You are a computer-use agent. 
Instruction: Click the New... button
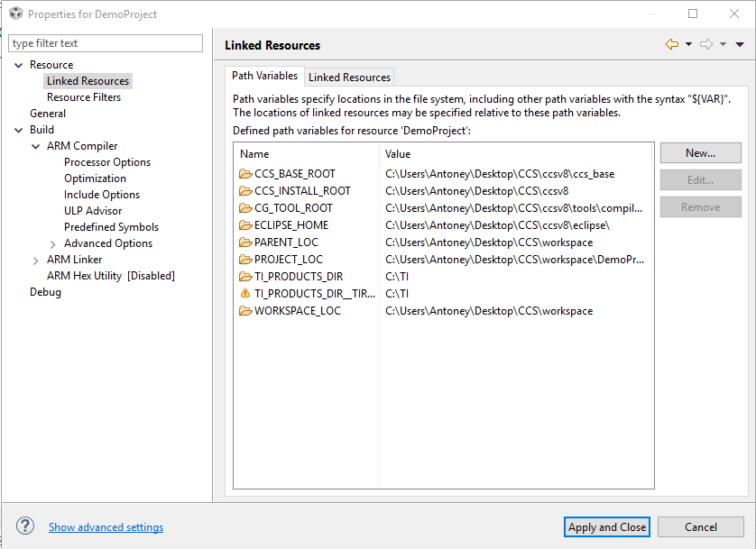pos(700,153)
